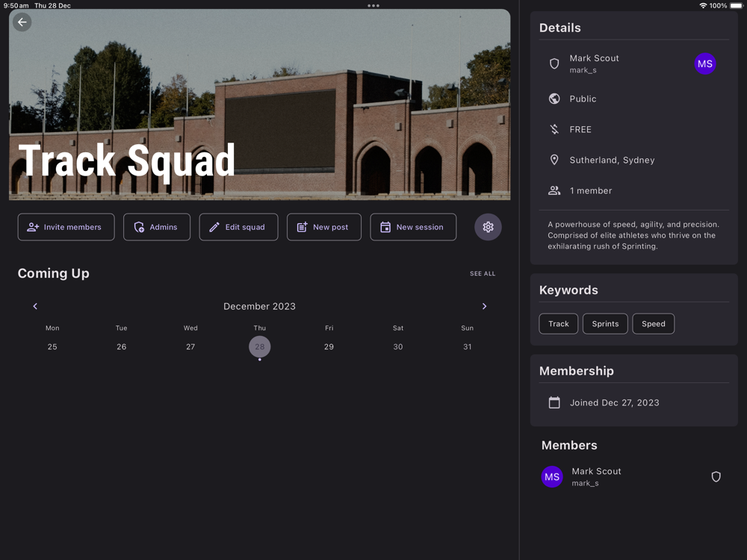
Task: Click 'FREE' price text
Action: click(580, 129)
